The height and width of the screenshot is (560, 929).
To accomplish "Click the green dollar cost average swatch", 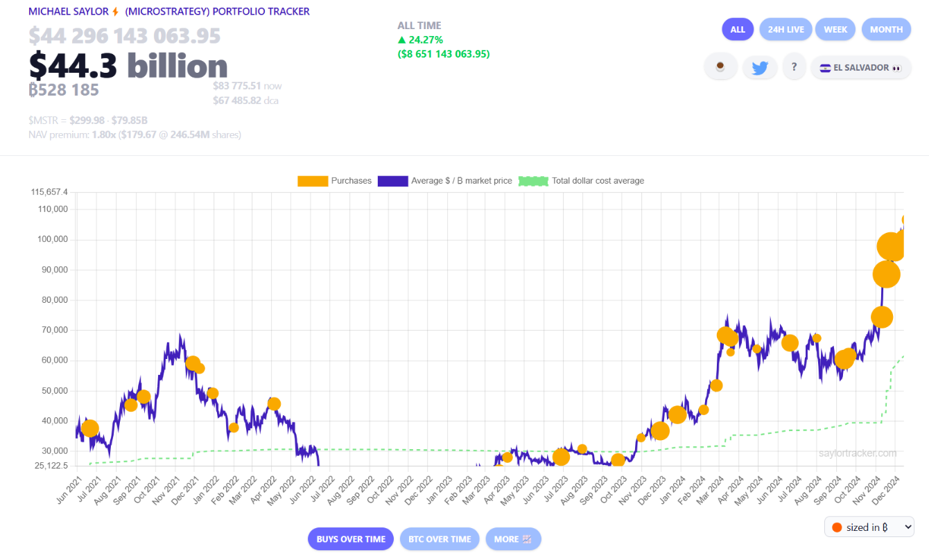I will click(533, 181).
